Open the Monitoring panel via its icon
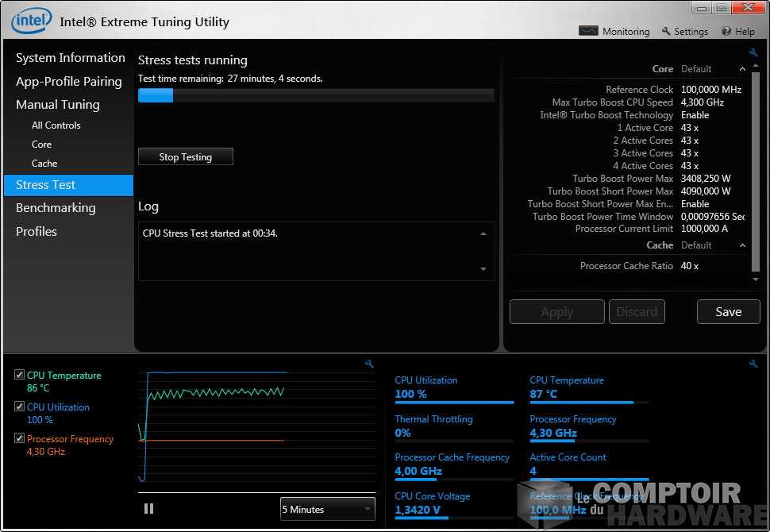 [589, 31]
